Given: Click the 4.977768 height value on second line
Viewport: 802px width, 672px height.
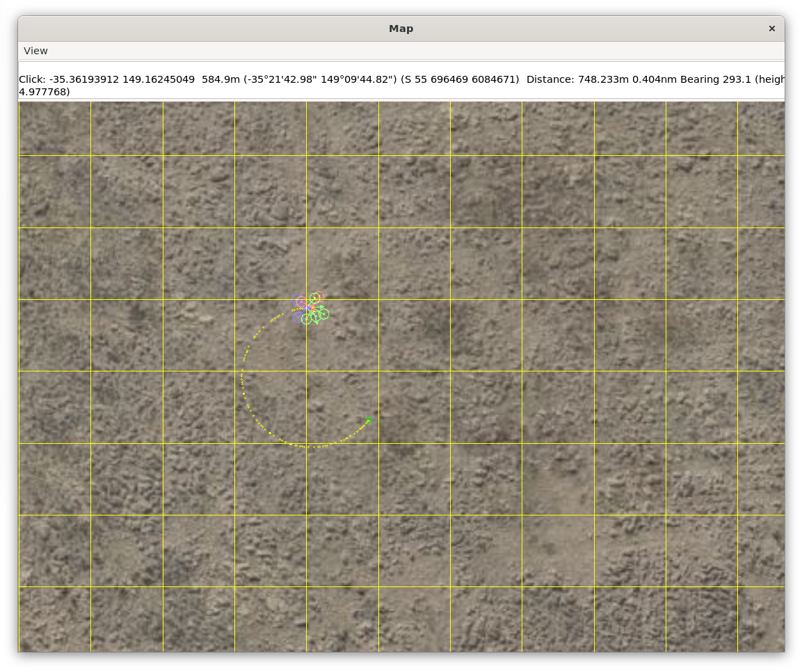Looking at the screenshot, I should (45, 92).
